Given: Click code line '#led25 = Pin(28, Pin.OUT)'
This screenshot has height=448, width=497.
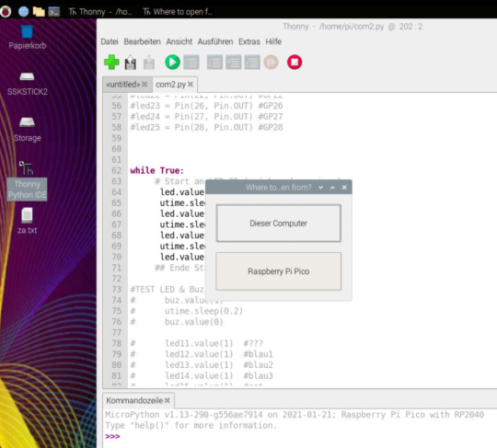Looking at the screenshot, I should coord(191,127).
